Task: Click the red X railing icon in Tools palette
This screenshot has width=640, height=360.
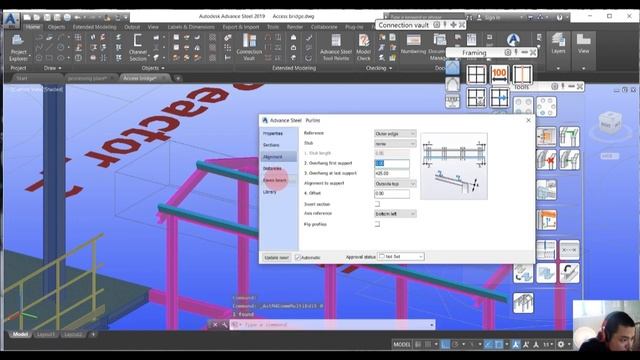Action: tap(546, 159)
